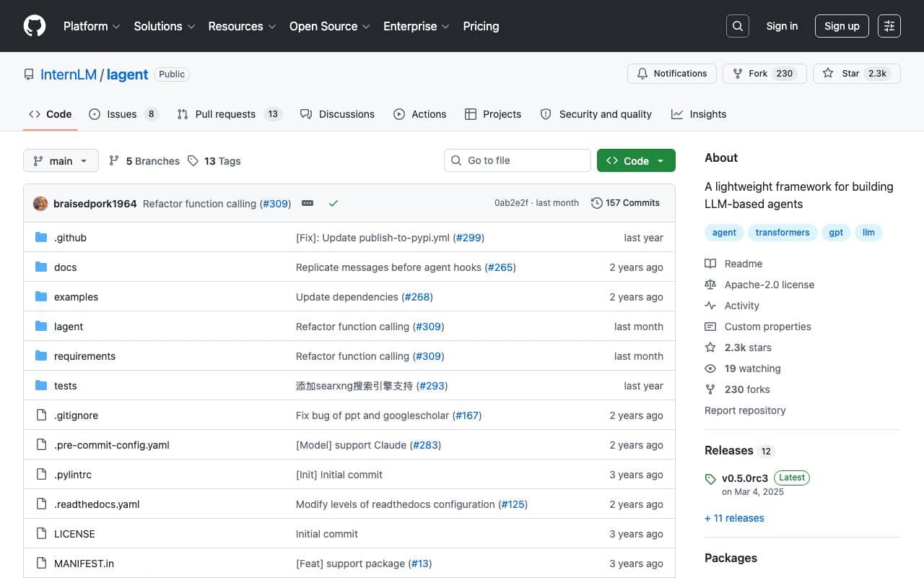Open the search magnifier button
Viewport: 924px width, 578px height.
point(738,26)
